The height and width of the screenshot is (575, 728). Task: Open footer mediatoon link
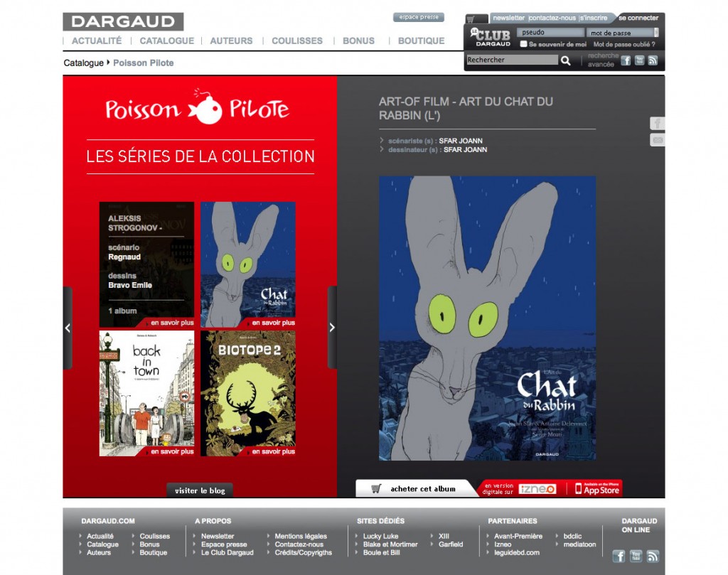coord(579,544)
